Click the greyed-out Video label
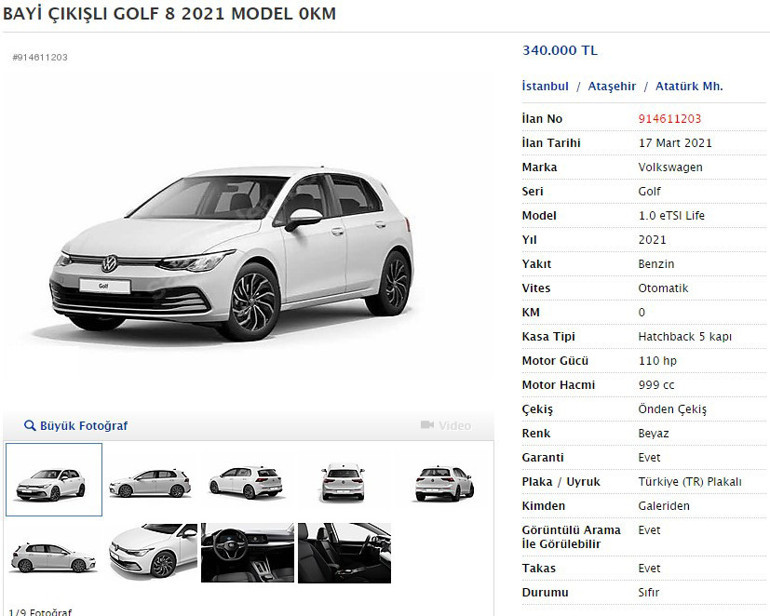This screenshot has height=616, width=770. 455,425
